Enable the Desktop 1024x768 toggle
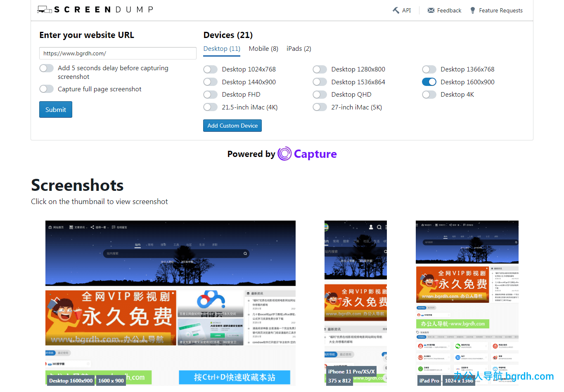Screen dimensions: 564x392 pyautogui.click(x=210, y=69)
